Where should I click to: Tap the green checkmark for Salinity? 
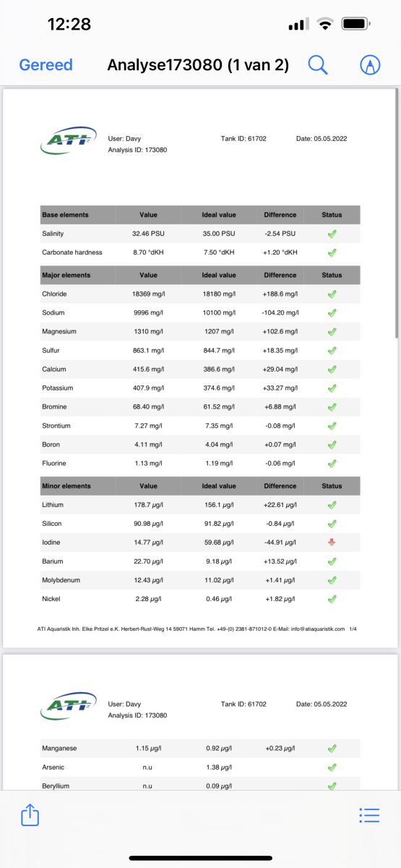click(332, 234)
